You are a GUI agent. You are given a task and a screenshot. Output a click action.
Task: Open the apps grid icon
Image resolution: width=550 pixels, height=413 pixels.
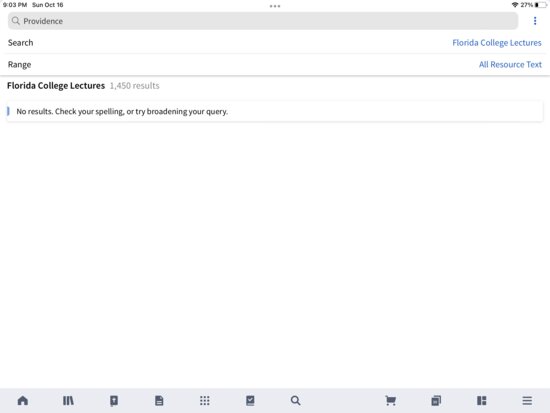point(204,400)
